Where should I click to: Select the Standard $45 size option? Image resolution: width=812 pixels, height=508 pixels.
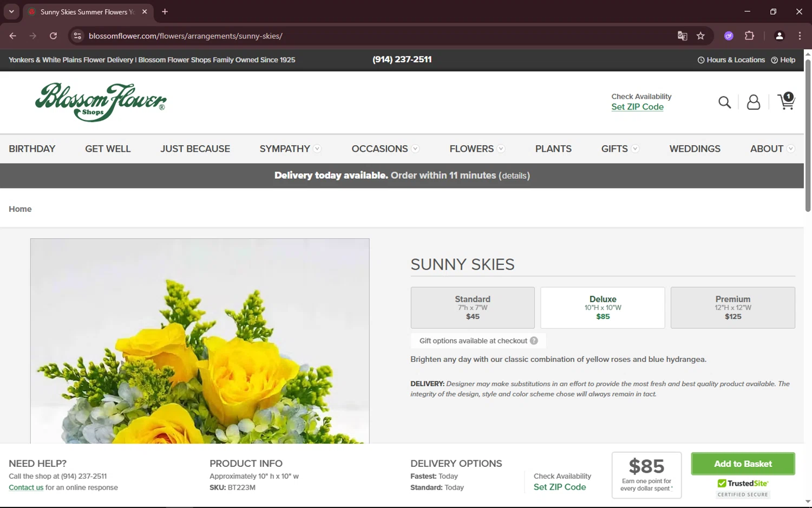pyautogui.click(x=473, y=308)
